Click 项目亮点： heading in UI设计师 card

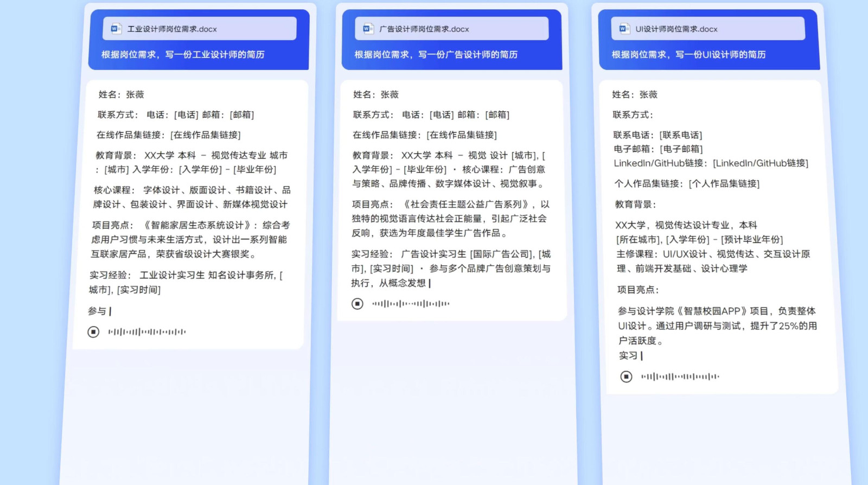point(638,290)
